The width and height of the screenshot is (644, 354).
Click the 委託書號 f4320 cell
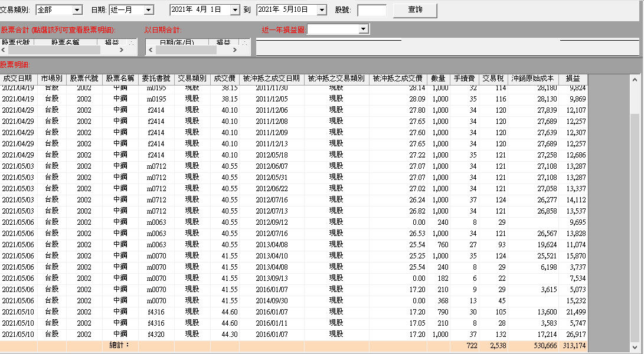pyautogui.click(x=156, y=335)
